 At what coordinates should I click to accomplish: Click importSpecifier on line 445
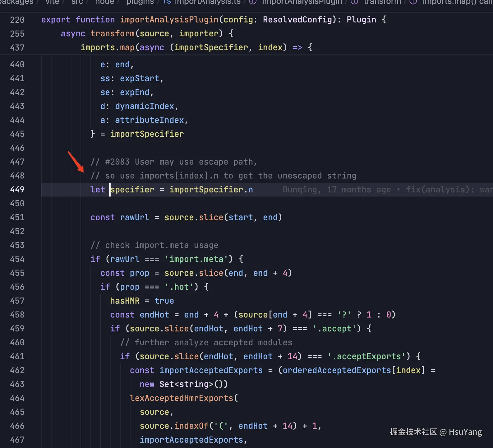pos(147,134)
